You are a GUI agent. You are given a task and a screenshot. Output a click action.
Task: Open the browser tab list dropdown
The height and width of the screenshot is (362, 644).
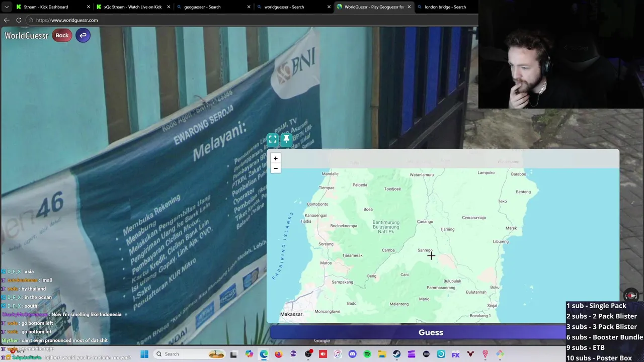pos(6,7)
